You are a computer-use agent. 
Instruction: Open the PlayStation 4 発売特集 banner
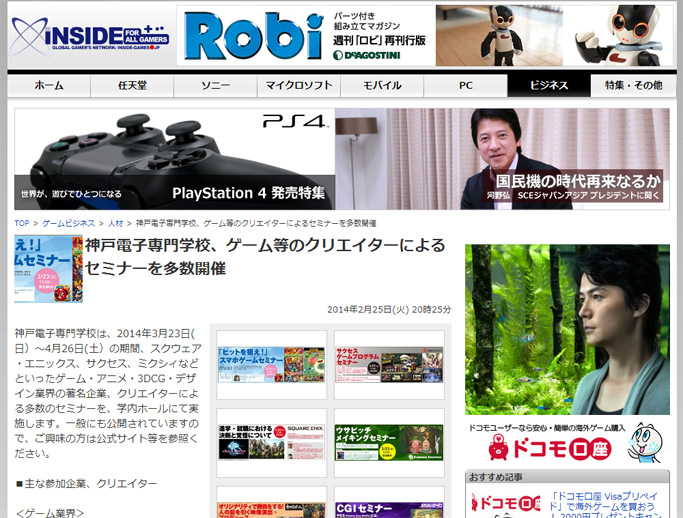point(175,159)
